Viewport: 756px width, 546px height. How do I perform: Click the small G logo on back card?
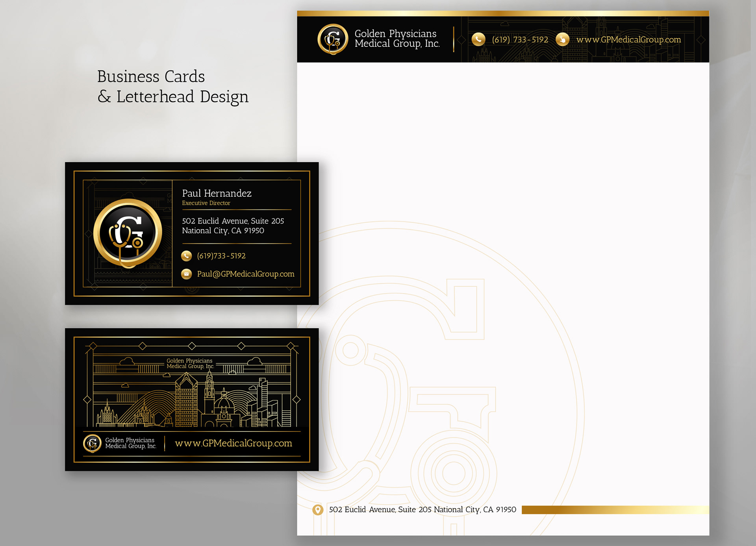click(92, 443)
